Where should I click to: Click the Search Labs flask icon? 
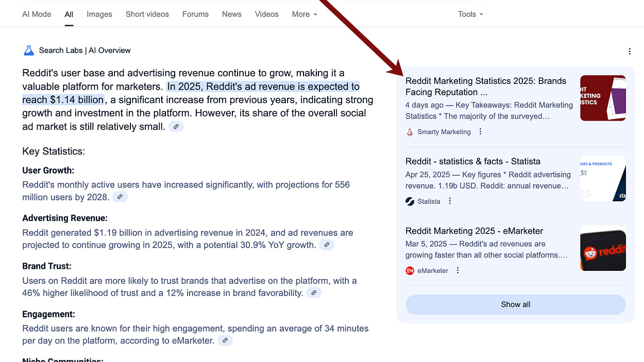click(28, 50)
